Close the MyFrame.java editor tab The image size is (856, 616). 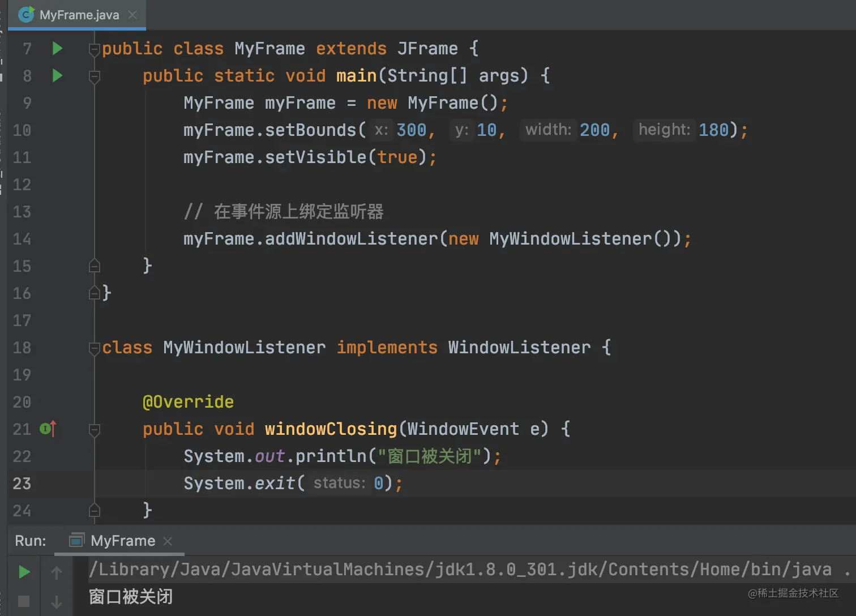[x=132, y=15]
